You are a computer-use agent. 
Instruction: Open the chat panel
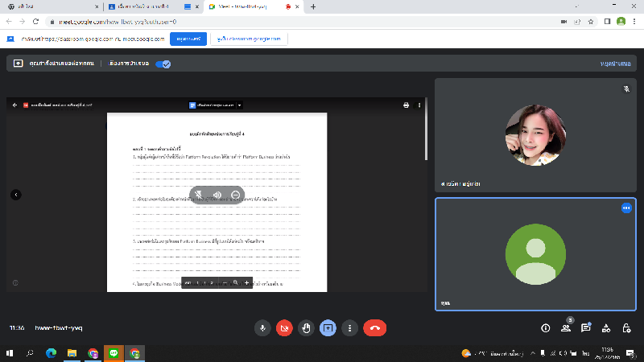coord(586,327)
